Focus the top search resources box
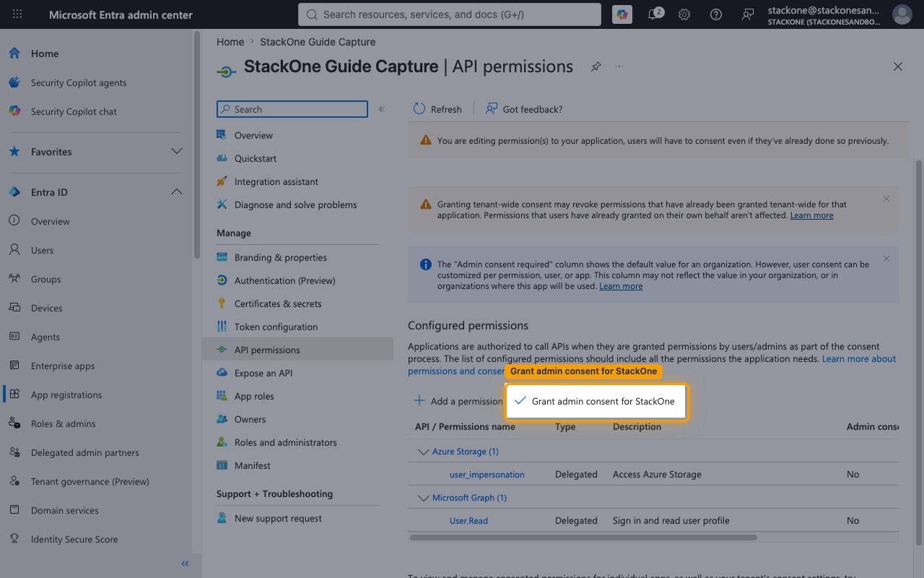 (449, 14)
